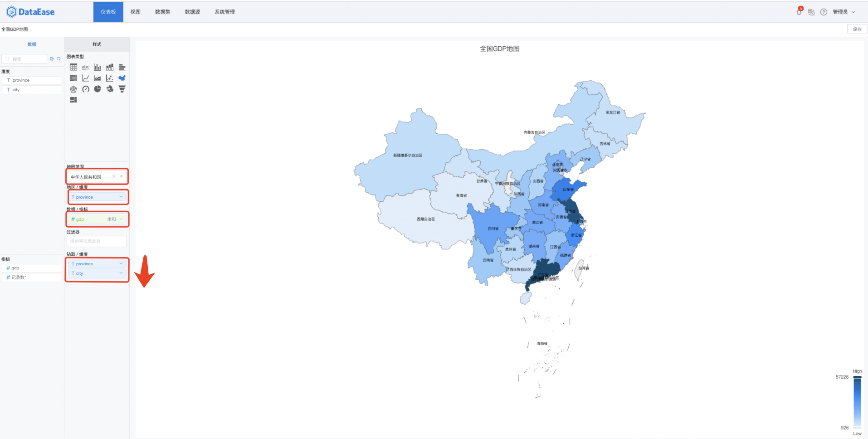Select the pie chart type
Viewport: 868px width, 439px height.
coord(97,89)
